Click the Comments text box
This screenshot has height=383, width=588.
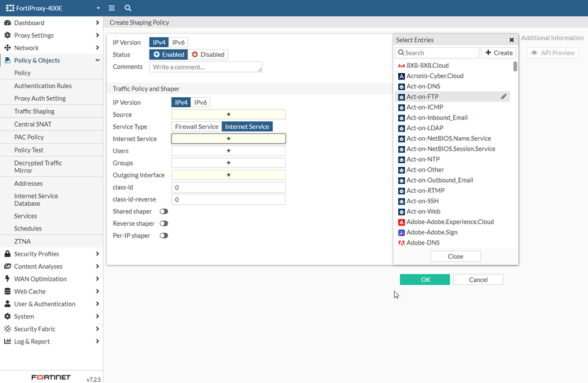(206, 67)
